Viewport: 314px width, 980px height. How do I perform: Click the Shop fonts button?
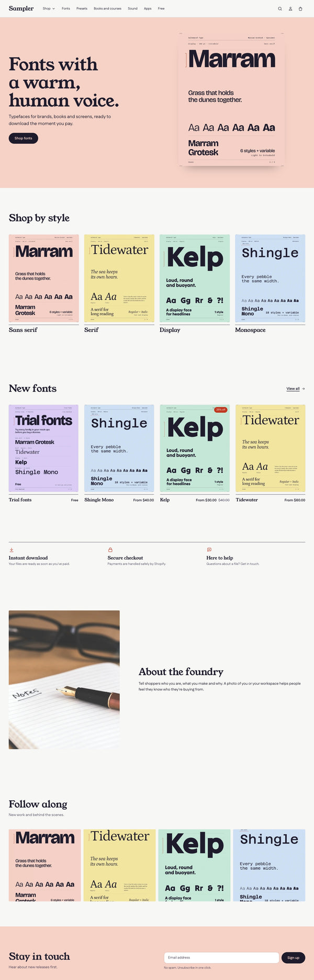[24, 138]
